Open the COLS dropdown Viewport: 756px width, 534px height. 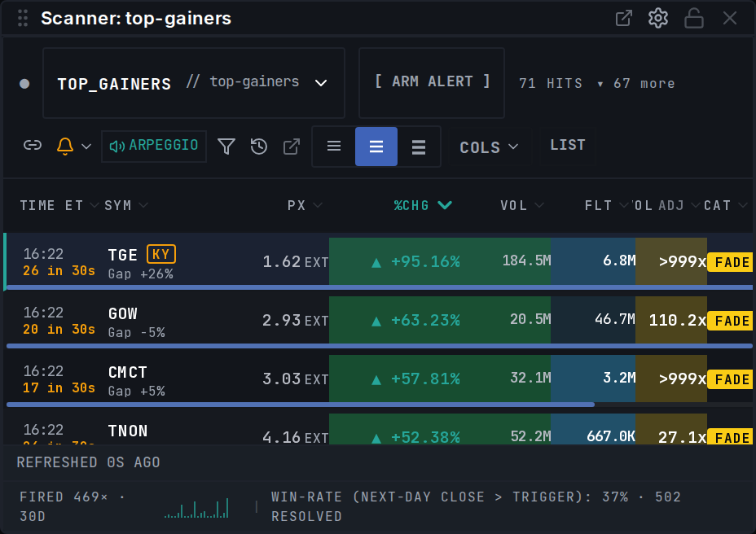coord(489,147)
